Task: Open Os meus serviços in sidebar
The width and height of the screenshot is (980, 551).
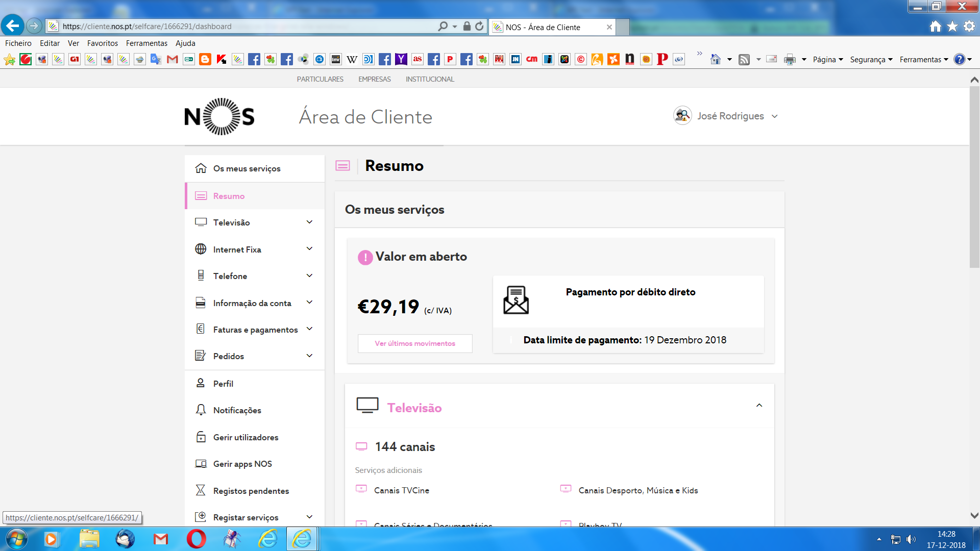Action: [255, 168]
